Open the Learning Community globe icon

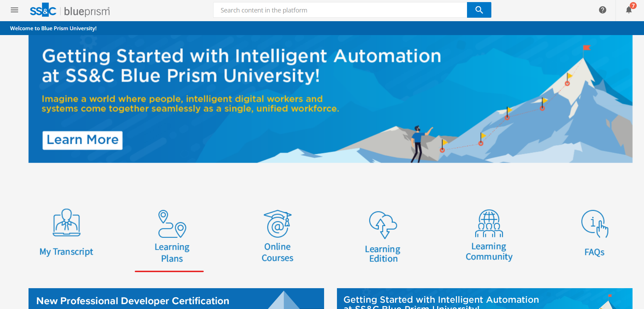pyautogui.click(x=489, y=224)
